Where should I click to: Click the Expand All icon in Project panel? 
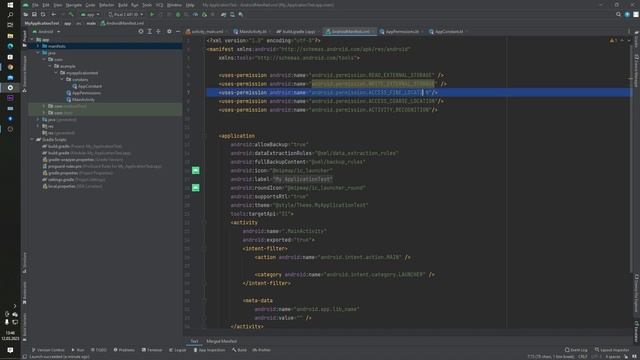[x=150, y=31]
